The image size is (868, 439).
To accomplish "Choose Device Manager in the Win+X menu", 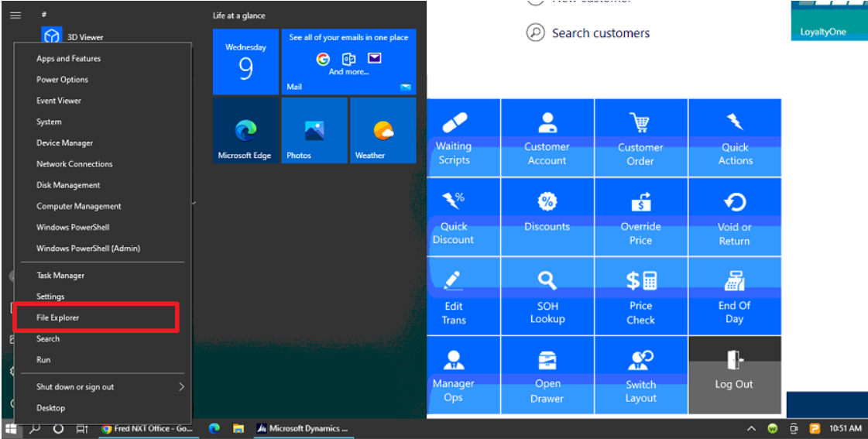I will (x=64, y=143).
